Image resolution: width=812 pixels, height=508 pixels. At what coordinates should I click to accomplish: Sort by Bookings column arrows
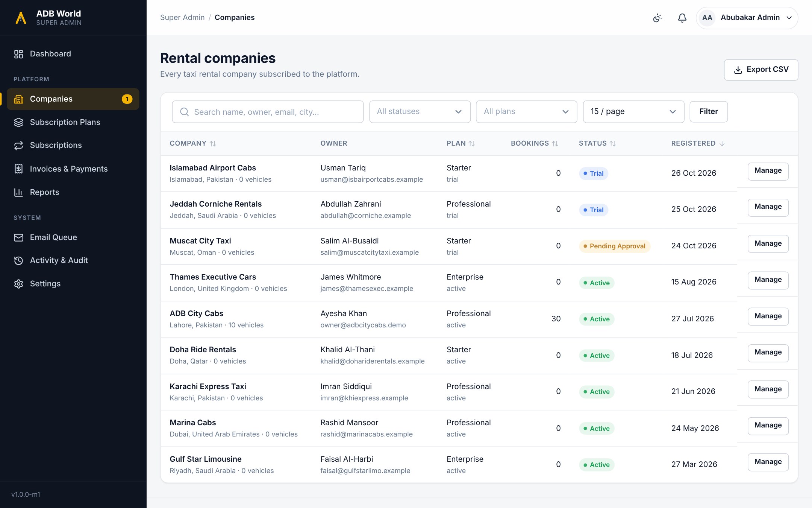[555, 143]
